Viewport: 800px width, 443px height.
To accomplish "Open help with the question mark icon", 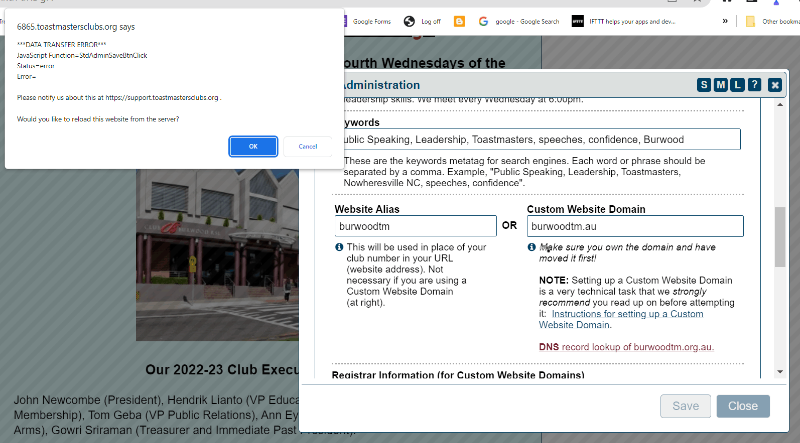I will click(754, 85).
